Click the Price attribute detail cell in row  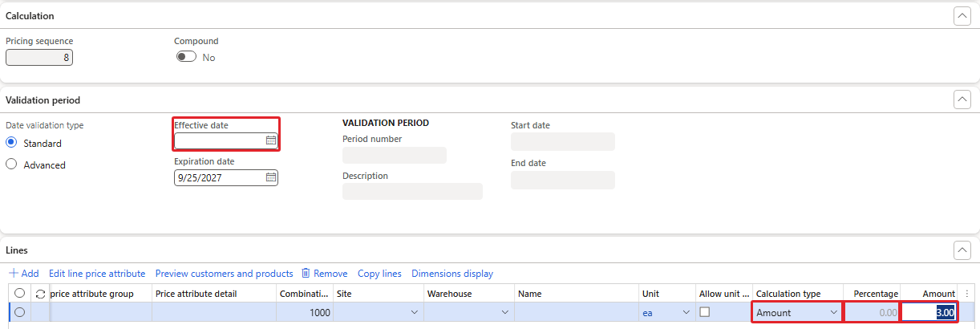[213, 313]
